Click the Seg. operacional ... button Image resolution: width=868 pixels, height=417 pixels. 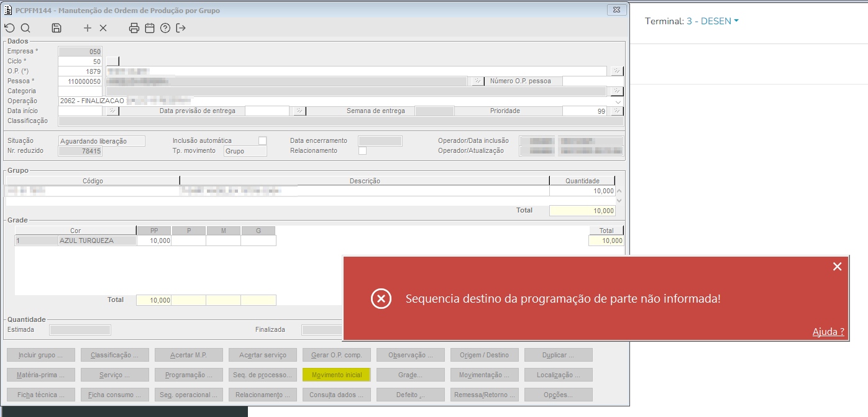[189, 395]
